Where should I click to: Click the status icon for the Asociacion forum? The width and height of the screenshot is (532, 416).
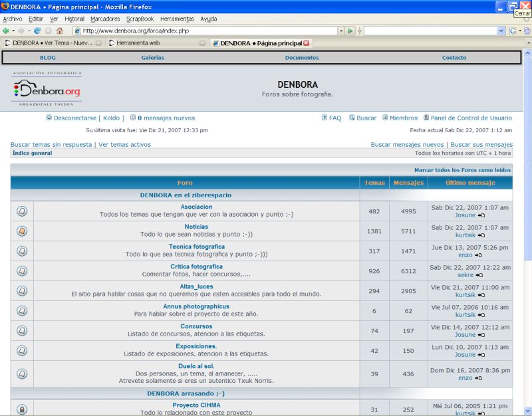(x=22, y=211)
